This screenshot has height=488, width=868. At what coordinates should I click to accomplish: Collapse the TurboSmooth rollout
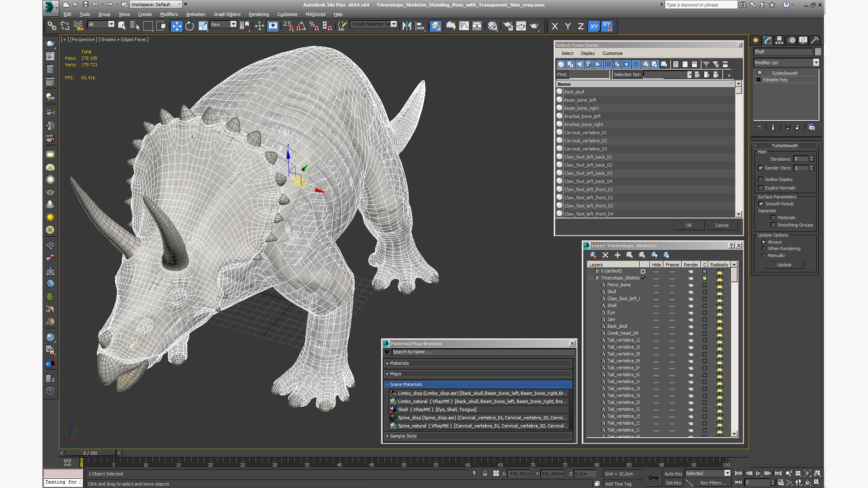(785, 145)
